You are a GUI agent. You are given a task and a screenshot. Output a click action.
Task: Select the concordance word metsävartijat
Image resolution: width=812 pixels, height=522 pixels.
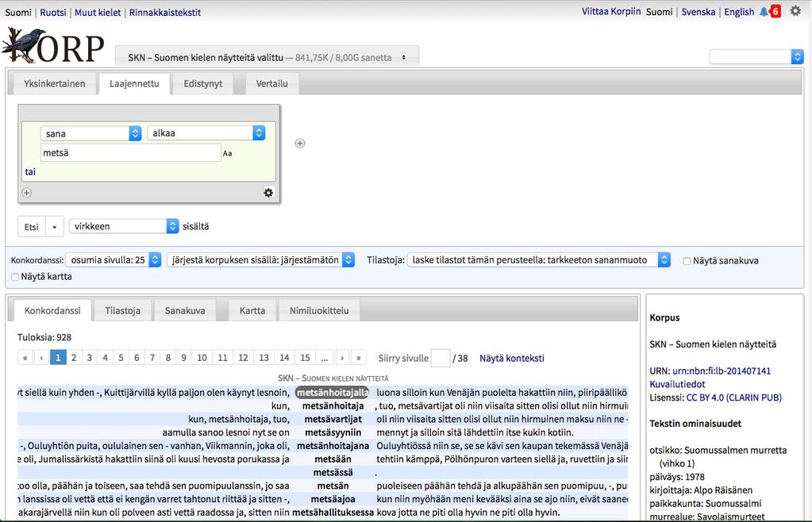tap(333, 419)
